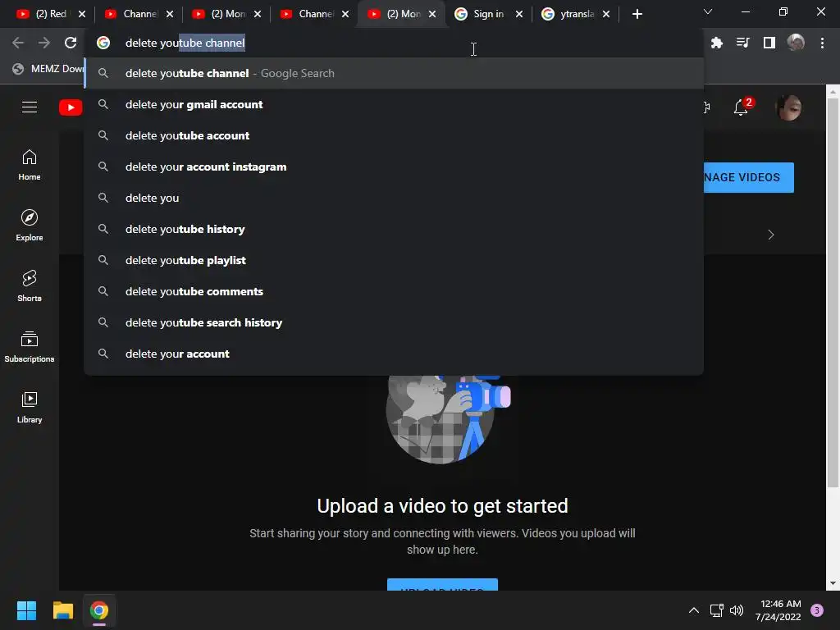Open network icon in system tray
840x630 pixels.
pos(716,610)
